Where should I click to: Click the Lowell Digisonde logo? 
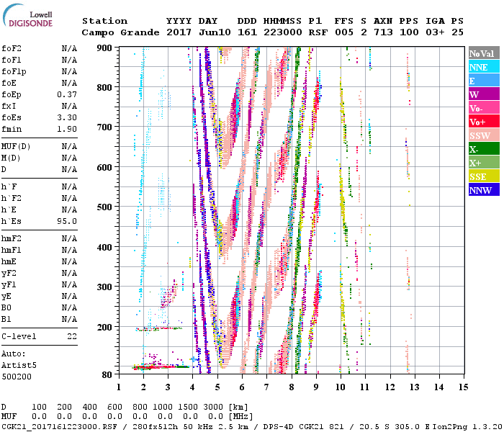coord(27,15)
